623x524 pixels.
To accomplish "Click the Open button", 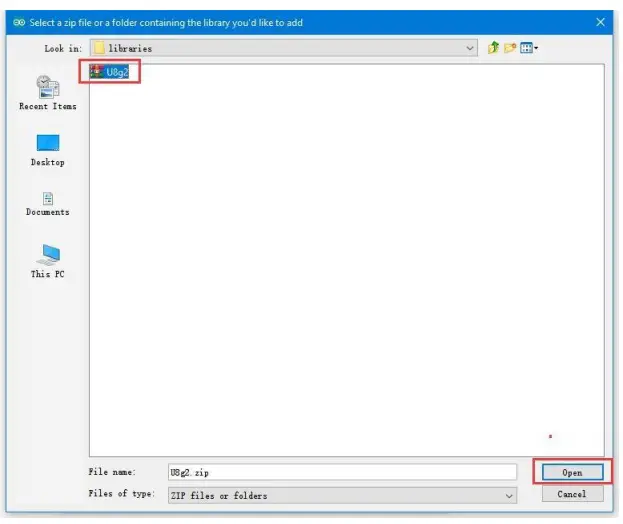I will point(573,472).
